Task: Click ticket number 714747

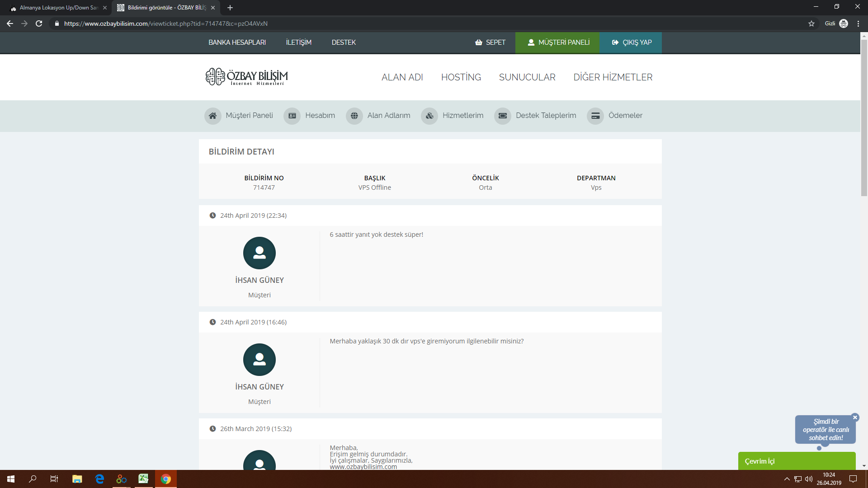Action: click(x=264, y=188)
